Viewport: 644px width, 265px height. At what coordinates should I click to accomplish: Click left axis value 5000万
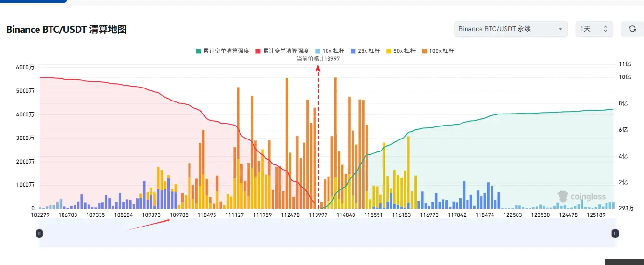coord(25,91)
